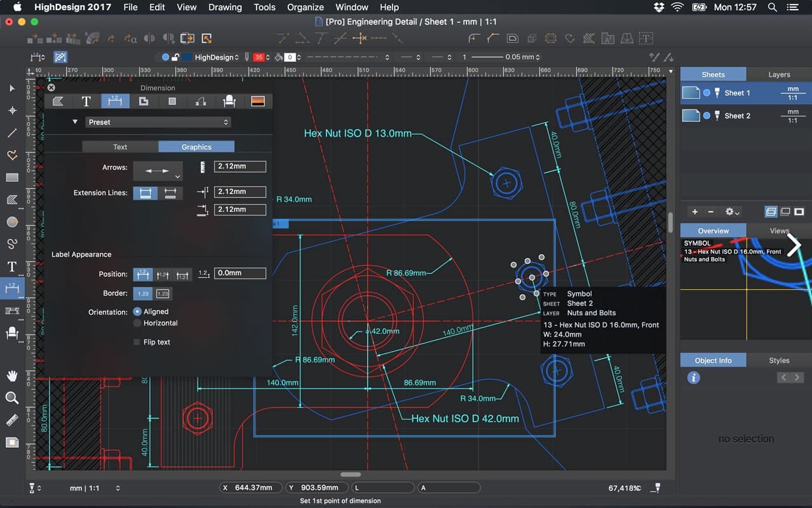812x508 pixels.
Task: Open the Drawing menu
Action: [x=225, y=8]
